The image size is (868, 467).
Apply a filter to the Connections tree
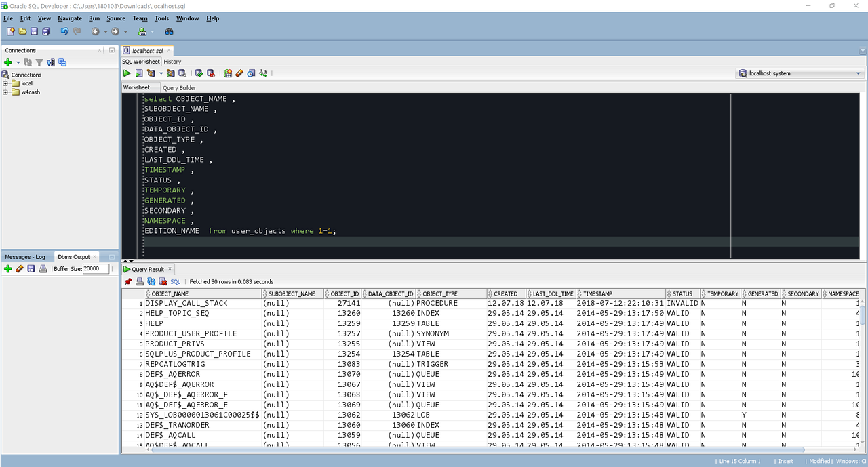pos(39,62)
